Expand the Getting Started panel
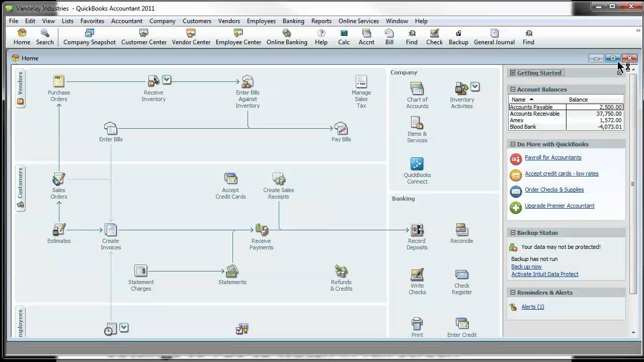 (513, 73)
